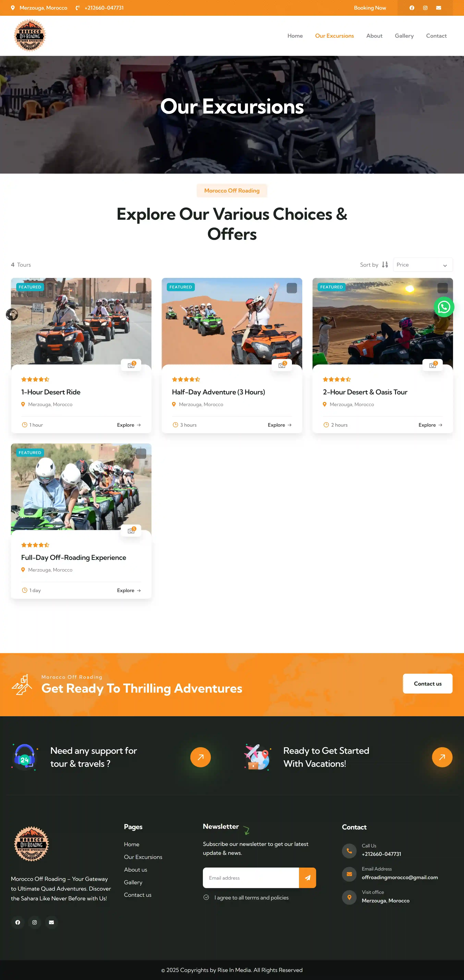Click footer Instagram circle icon
Image resolution: width=464 pixels, height=980 pixels.
click(35, 922)
